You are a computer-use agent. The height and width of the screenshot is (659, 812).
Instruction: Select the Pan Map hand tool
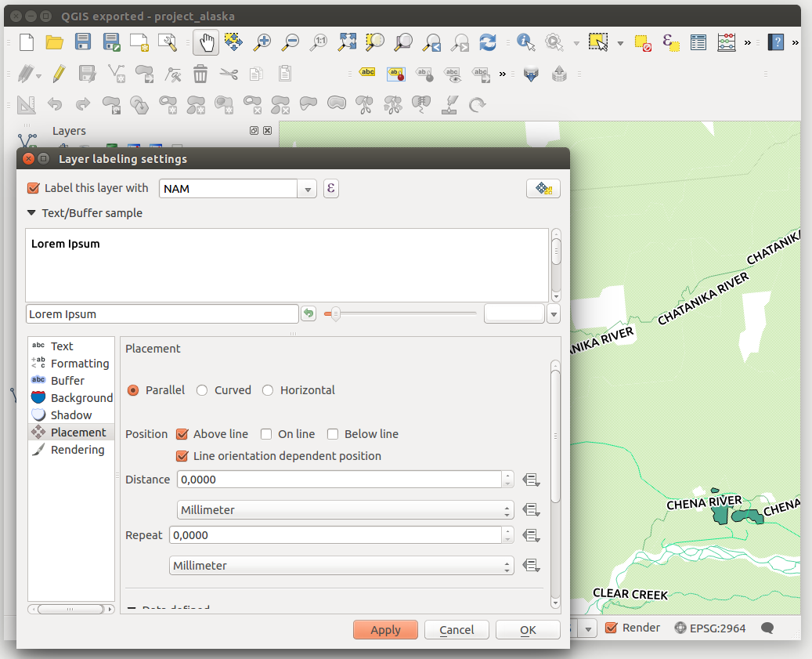pos(206,42)
